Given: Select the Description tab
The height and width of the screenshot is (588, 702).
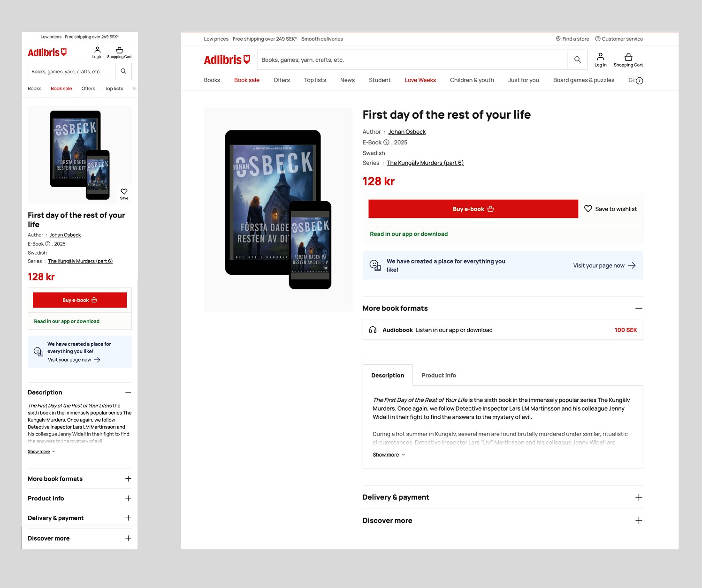Looking at the screenshot, I should 388,375.
